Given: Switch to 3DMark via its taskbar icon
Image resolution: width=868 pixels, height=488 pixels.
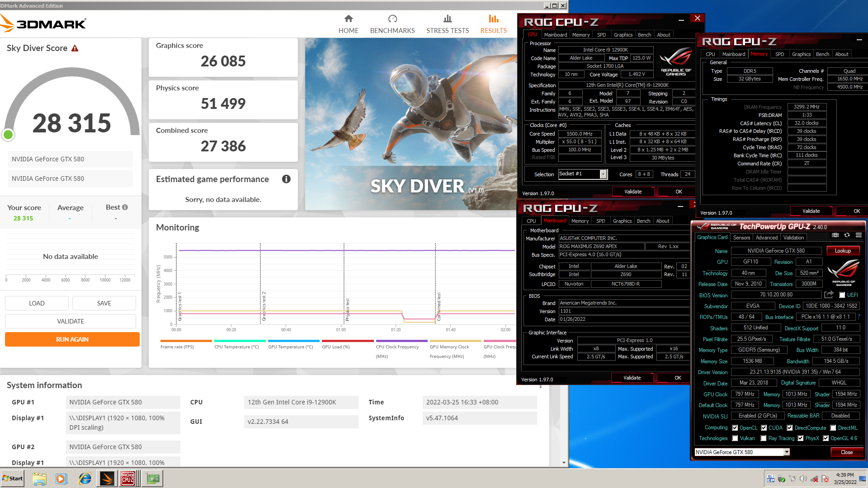Looking at the screenshot, I should [107, 479].
